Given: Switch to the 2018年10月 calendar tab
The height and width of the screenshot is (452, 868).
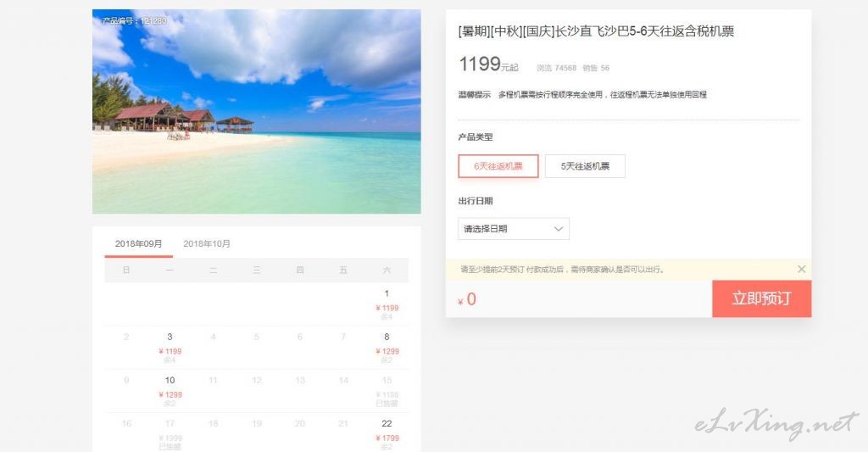Looking at the screenshot, I should (x=207, y=243).
